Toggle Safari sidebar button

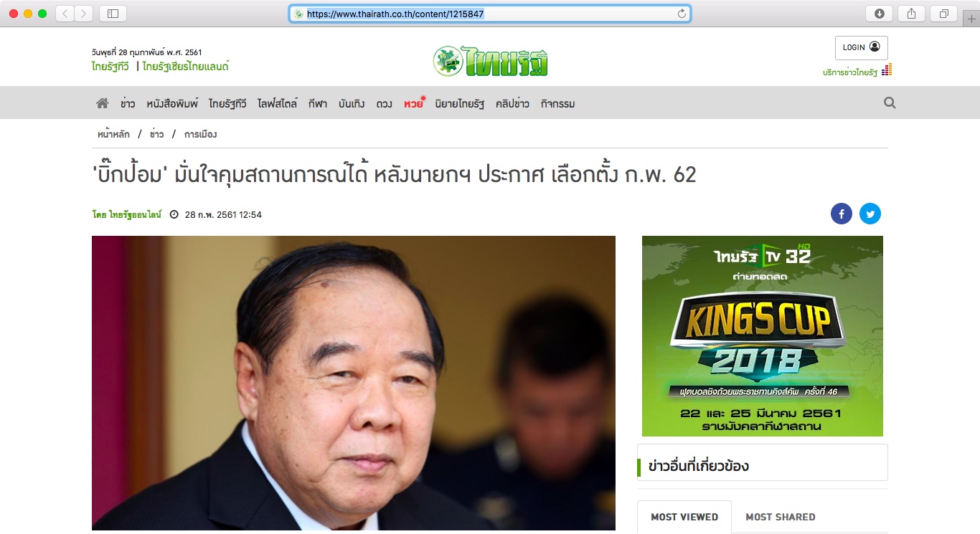coord(113,14)
